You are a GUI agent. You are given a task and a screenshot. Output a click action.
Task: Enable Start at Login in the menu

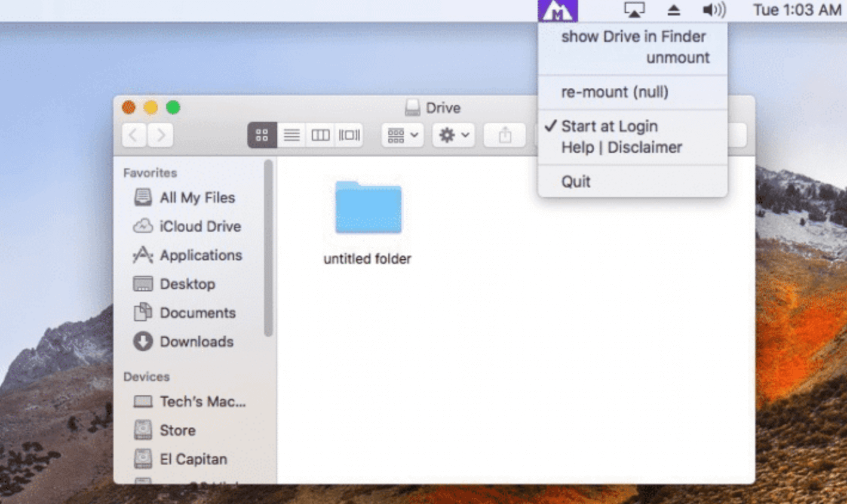(609, 126)
